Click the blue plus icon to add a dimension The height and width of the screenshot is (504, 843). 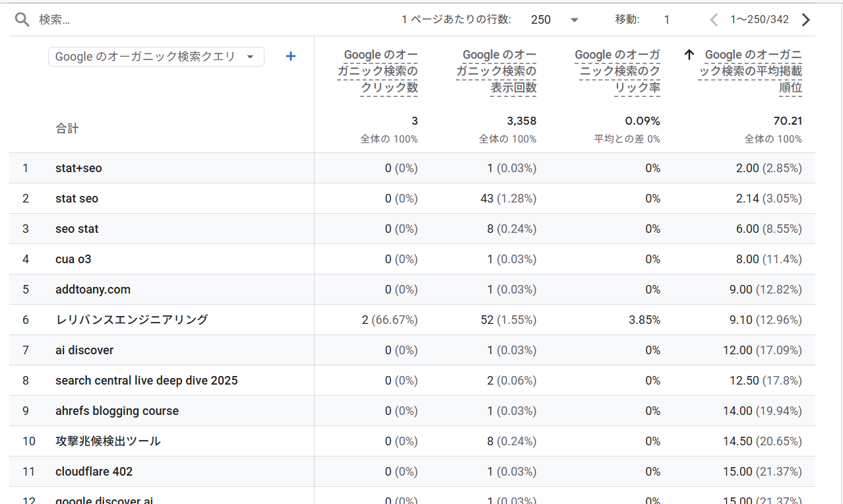[290, 56]
